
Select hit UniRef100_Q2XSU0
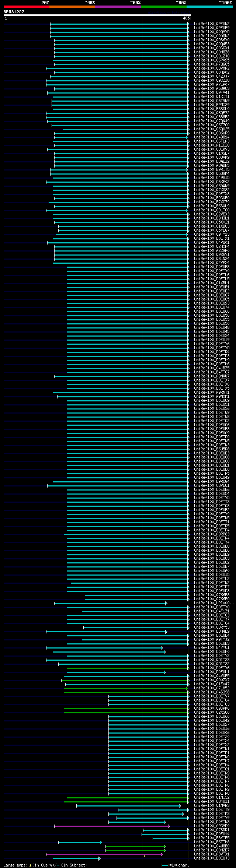pyautogui.click(x=212, y=713)
